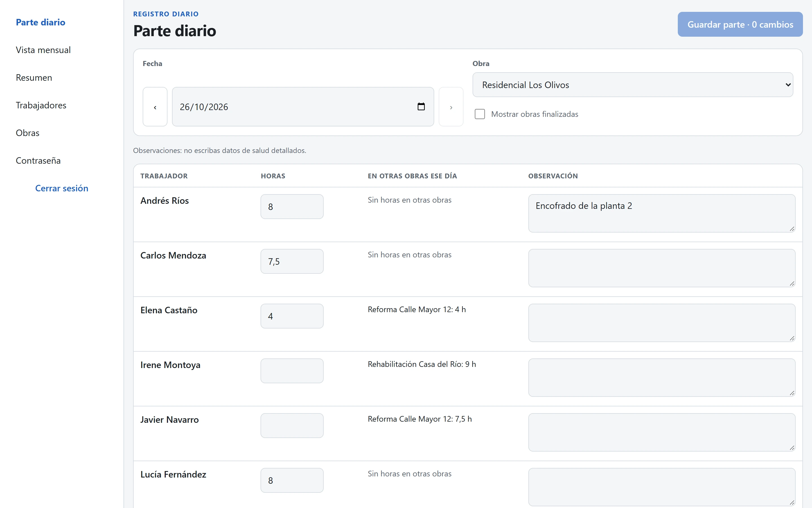Open Obras in sidebar
Viewport: 812px width, 508px height.
(28, 133)
